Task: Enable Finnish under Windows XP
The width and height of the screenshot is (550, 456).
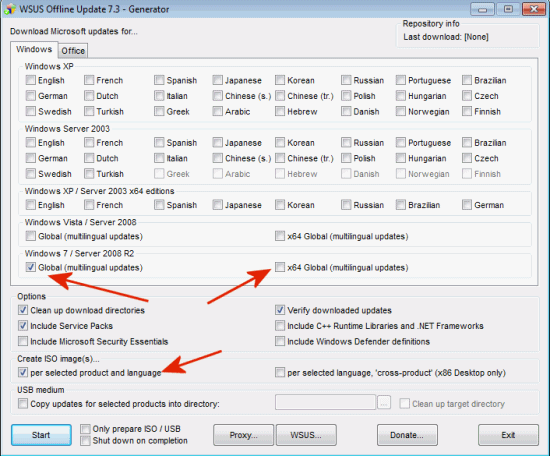Action: point(467,111)
